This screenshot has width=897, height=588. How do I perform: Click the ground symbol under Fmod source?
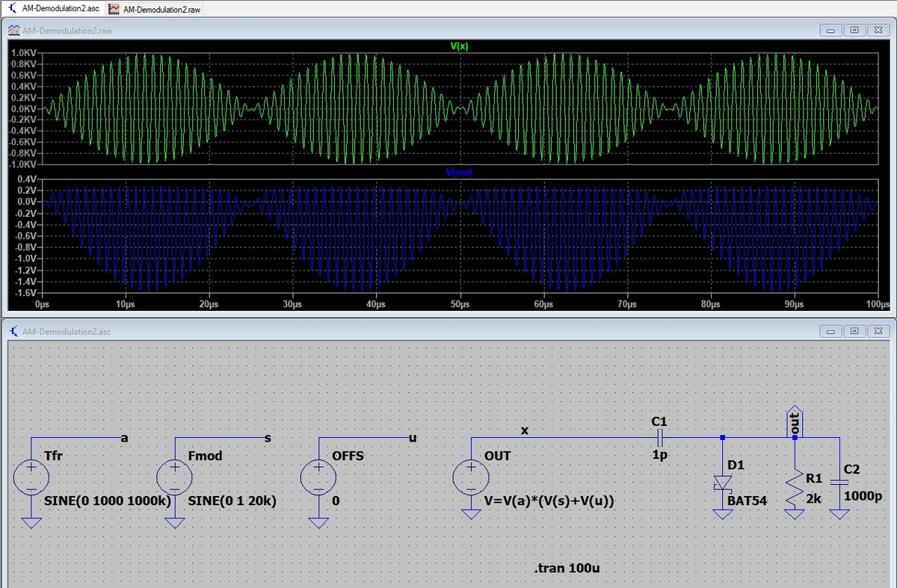click(x=175, y=522)
